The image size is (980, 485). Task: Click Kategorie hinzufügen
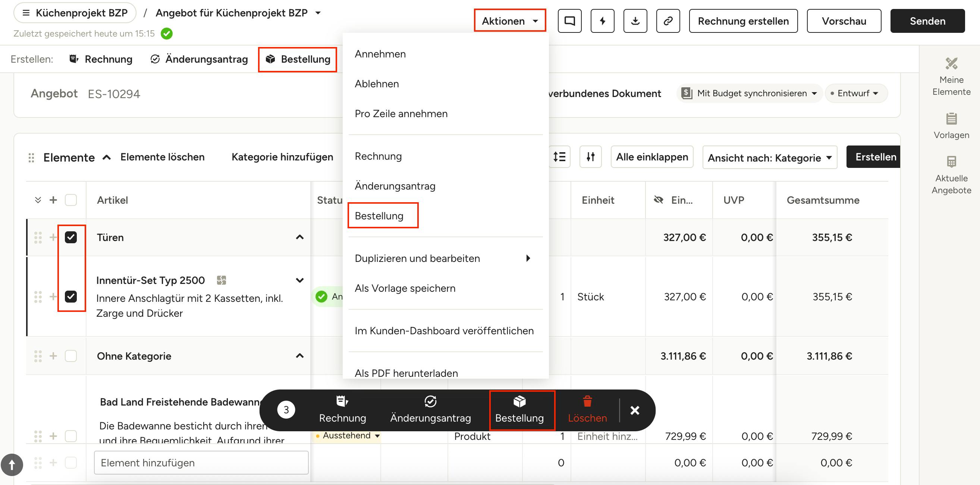tap(282, 157)
